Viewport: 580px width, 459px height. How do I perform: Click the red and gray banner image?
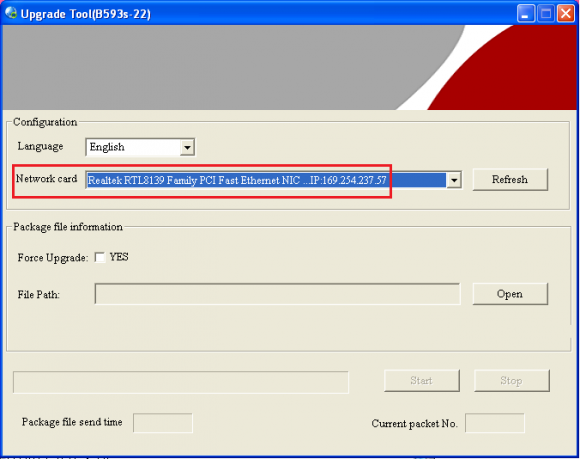(x=290, y=67)
